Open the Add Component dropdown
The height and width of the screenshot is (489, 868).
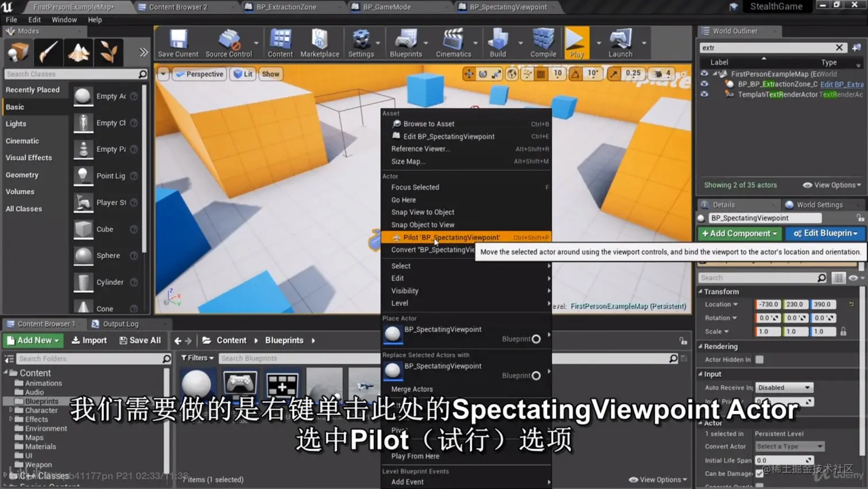[739, 233]
